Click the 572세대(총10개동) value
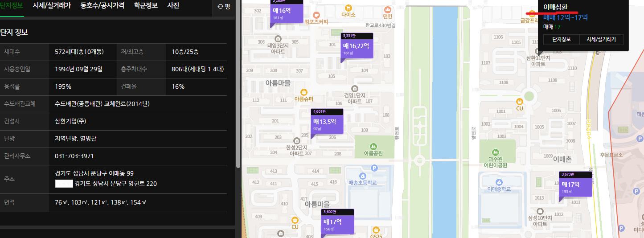Viewport: 644px width, 238px height. 79,52
